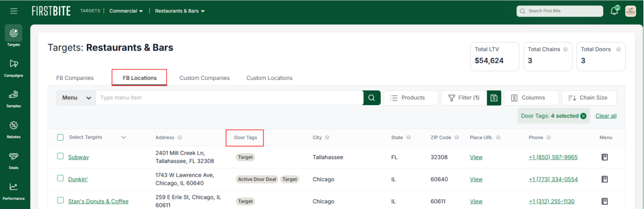Click Subway's Target tag
The width and height of the screenshot is (644, 209).
pyautogui.click(x=245, y=157)
